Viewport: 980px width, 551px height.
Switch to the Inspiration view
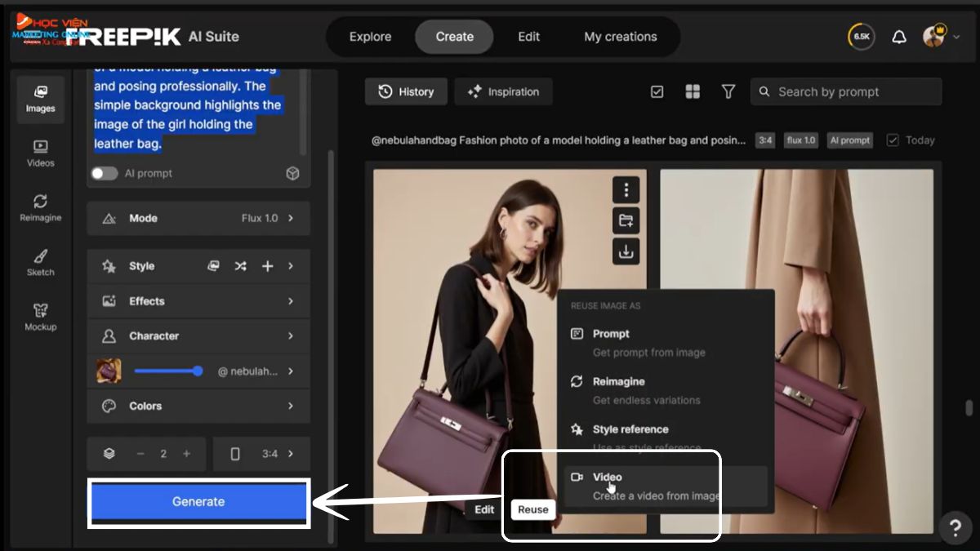503,92
